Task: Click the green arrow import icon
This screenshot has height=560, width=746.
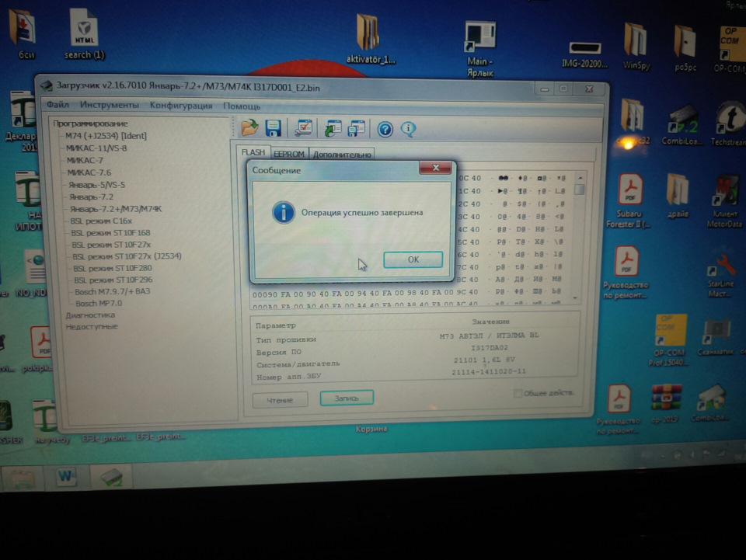Action: pyautogui.click(x=333, y=128)
